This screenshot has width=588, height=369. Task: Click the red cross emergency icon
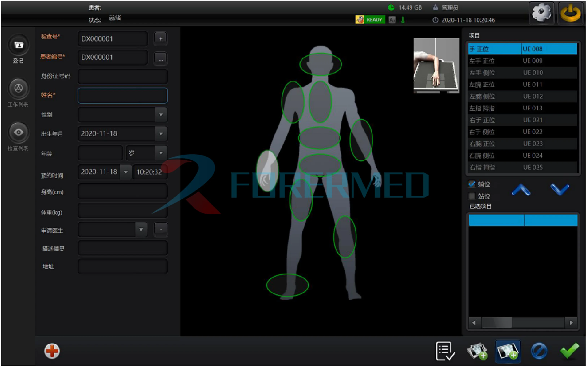(52, 351)
